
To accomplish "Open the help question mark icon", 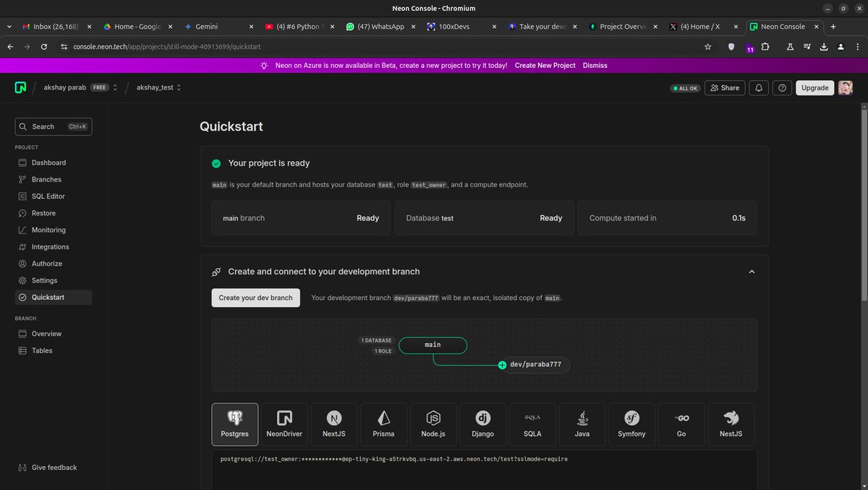I will [x=782, y=87].
